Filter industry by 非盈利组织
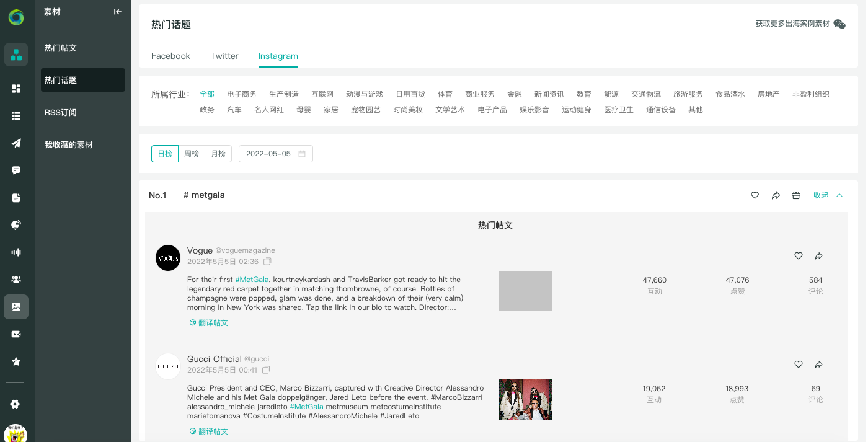 (x=811, y=94)
